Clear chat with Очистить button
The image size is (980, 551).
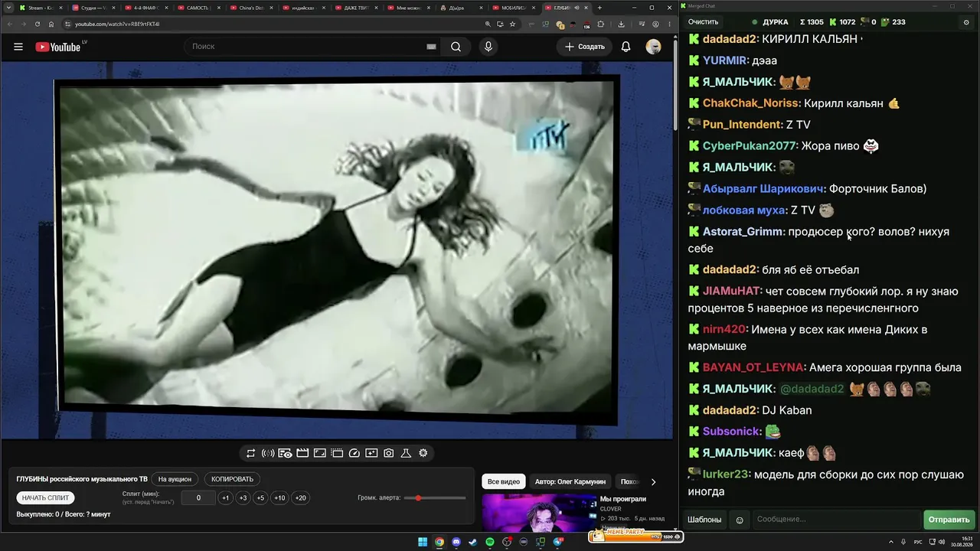(703, 22)
